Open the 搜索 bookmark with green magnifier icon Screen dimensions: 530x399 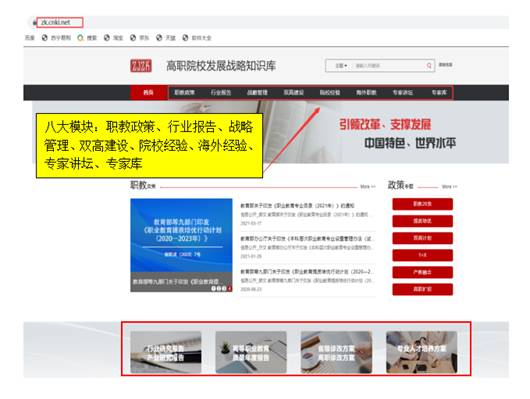87,38
